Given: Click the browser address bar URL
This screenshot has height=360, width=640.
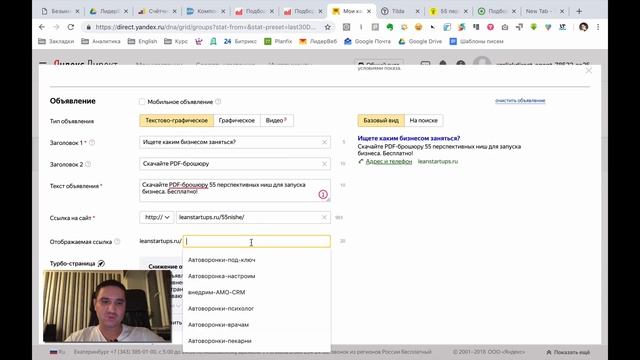Looking at the screenshot, I should (205, 27).
